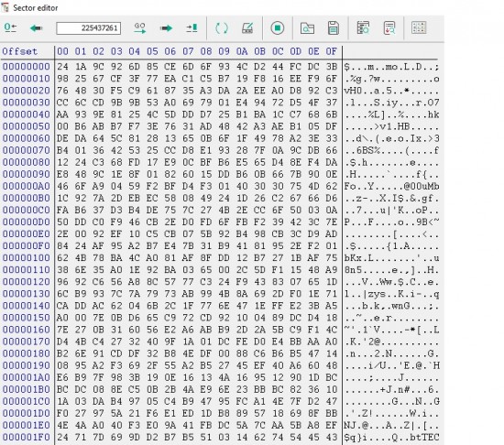Jump to last sector icon
This screenshot has height=445, width=504.
(x=192, y=28)
